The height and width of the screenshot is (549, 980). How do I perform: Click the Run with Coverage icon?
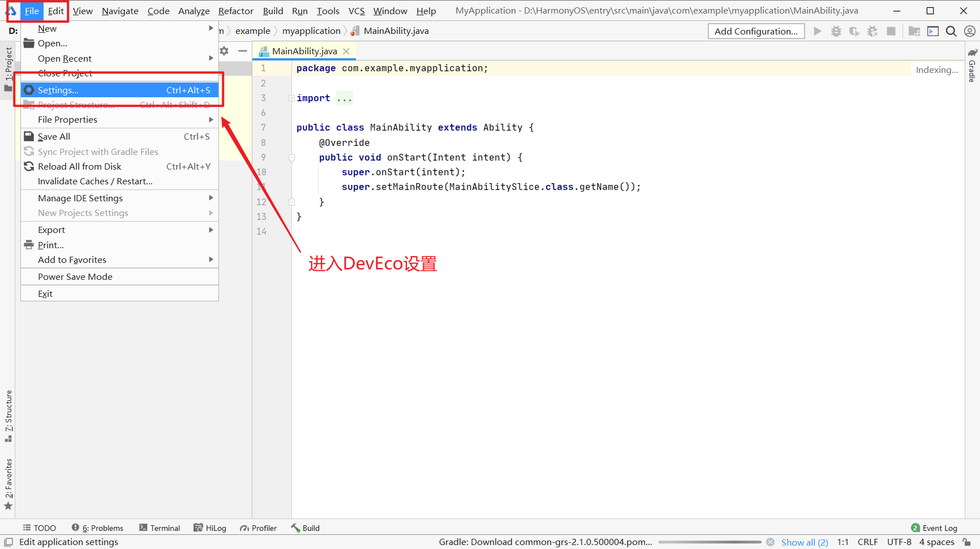point(854,31)
